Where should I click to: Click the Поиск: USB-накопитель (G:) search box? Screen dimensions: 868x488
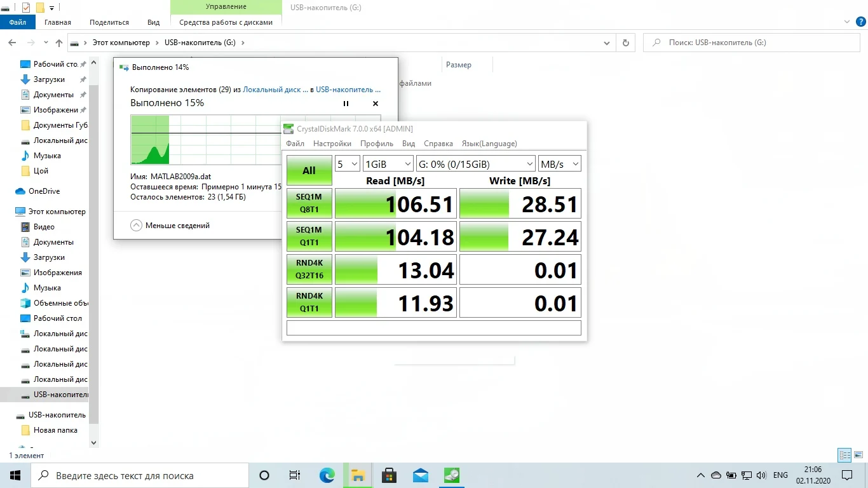(x=752, y=43)
